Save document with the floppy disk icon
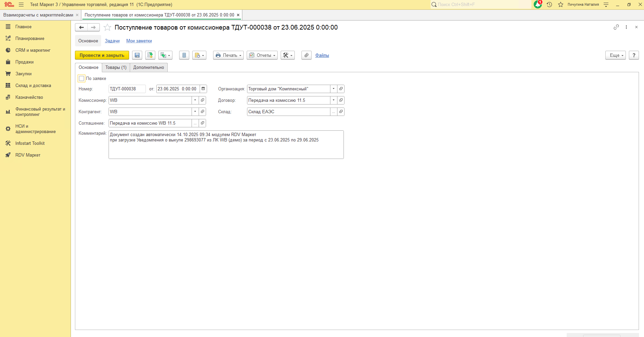The width and height of the screenshot is (644, 337). point(137,55)
